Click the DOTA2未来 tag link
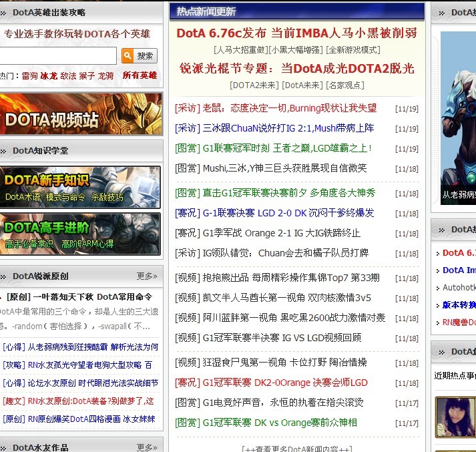This screenshot has height=452, width=476. tap(254, 85)
